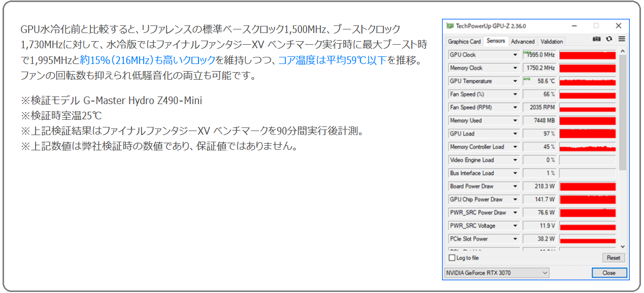644x293 pixels.
Task: Open the Memory Controller Load dropdown
Action: pyautogui.click(x=515, y=147)
